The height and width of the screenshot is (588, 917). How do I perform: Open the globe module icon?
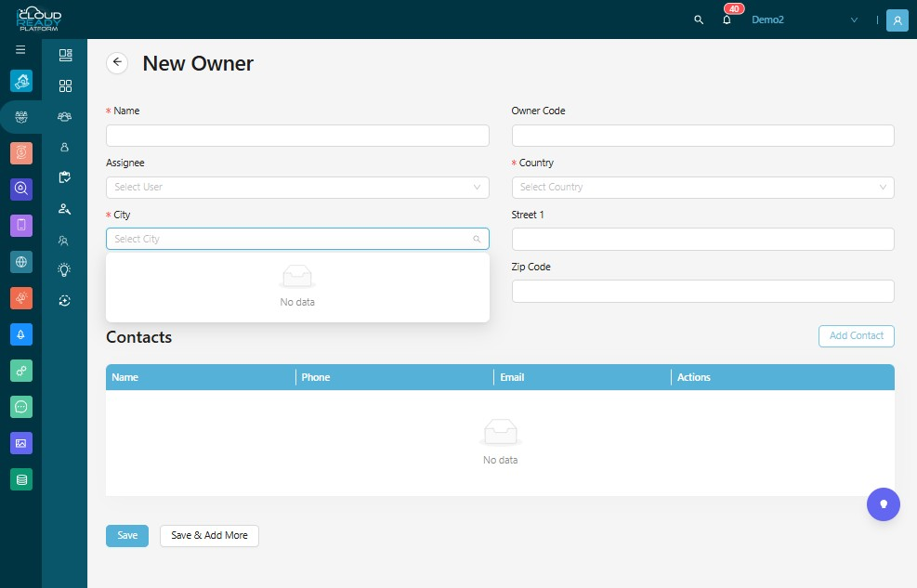click(21, 262)
